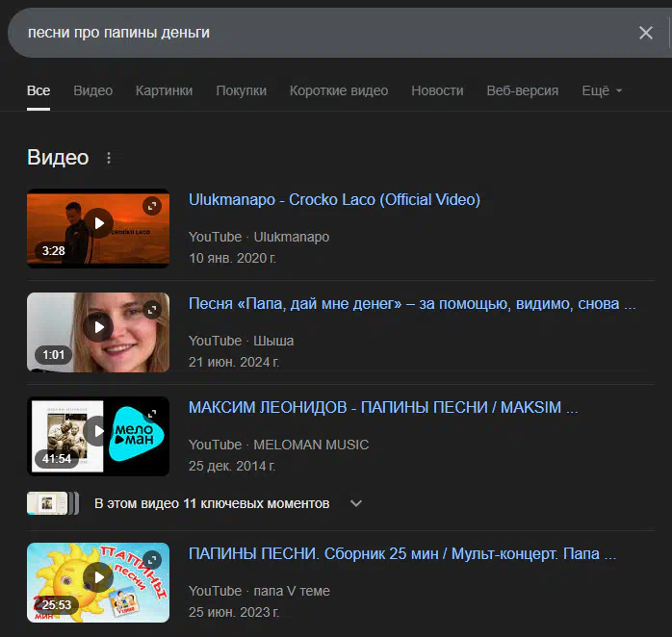672x637 pixels.
Task: Click the Видео section heading
Action: [x=58, y=158]
